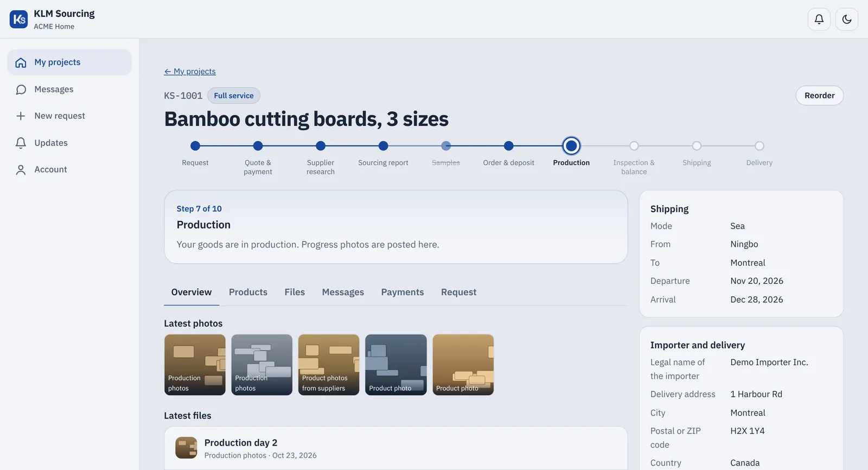This screenshot has height=470, width=868.
Task: Select the Order & deposit step marker
Action: 508,146
